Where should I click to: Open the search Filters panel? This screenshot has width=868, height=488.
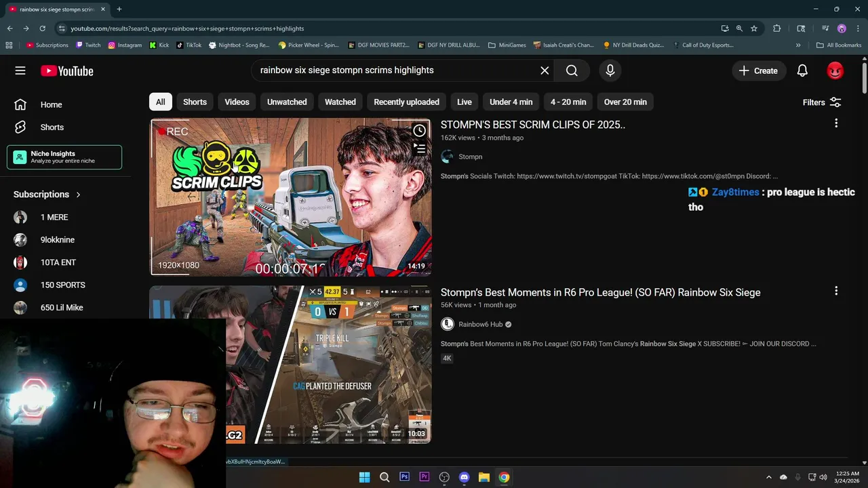coord(822,102)
